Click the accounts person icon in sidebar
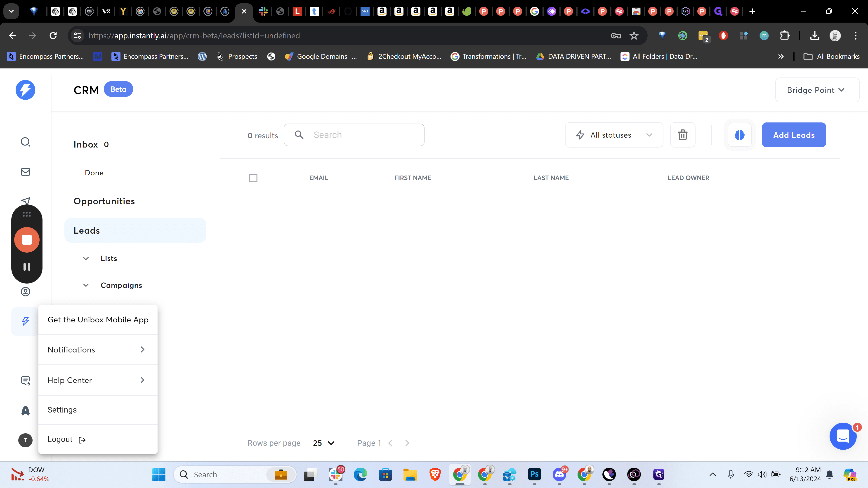 (26, 292)
